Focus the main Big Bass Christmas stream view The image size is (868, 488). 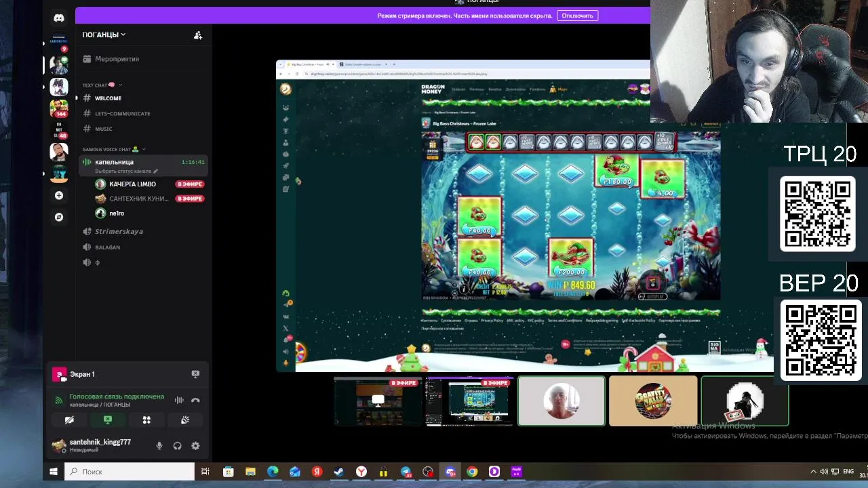pos(524,216)
